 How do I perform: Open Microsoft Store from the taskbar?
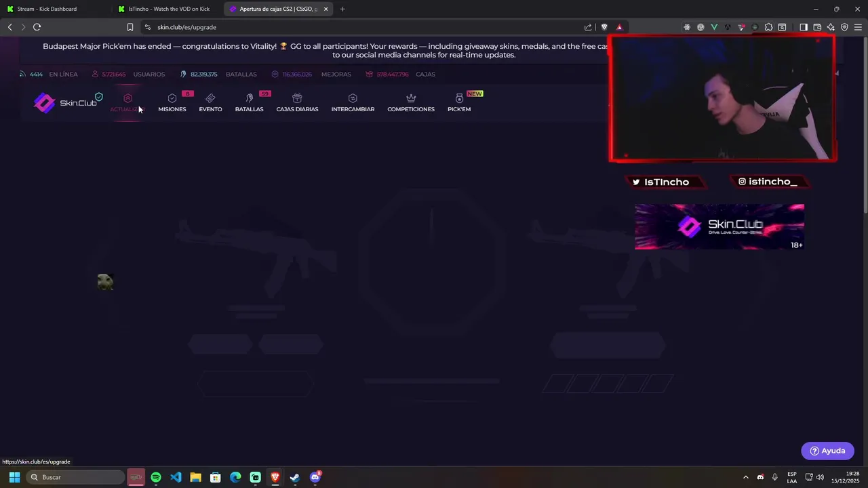pyautogui.click(x=215, y=477)
